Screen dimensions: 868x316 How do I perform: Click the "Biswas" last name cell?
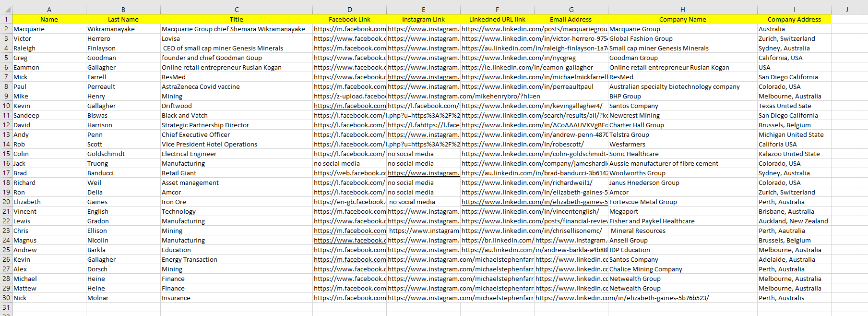(x=123, y=115)
